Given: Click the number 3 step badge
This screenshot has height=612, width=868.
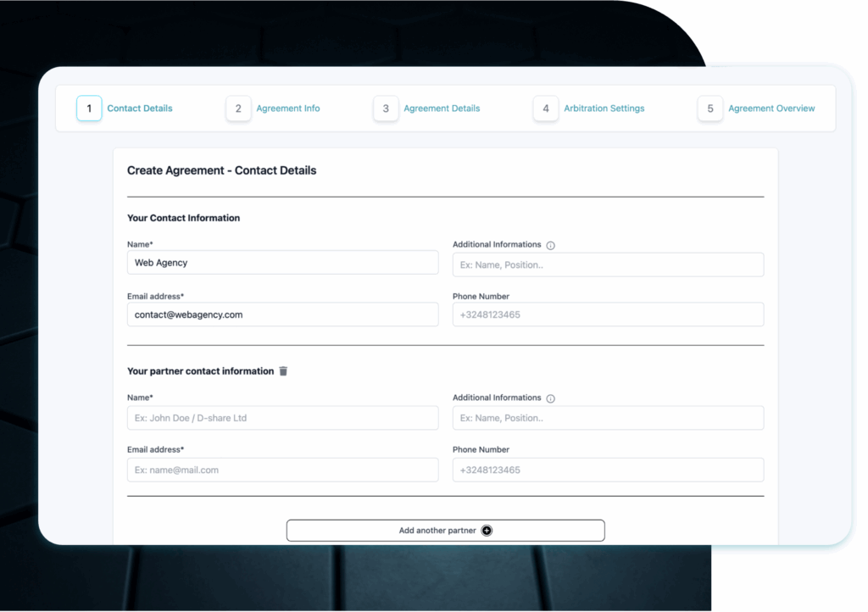Looking at the screenshot, I should click(386, 108).
